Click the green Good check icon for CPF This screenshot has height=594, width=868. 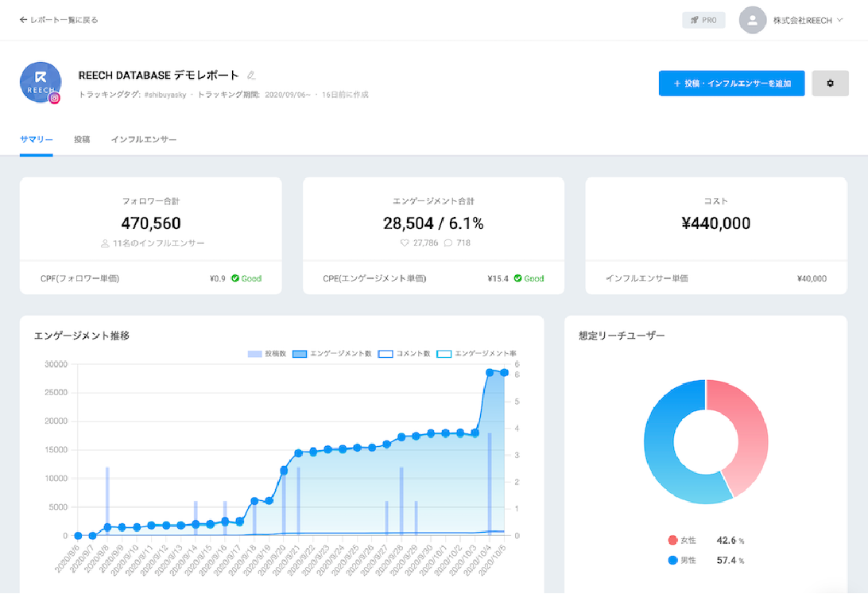(x=234, y=278)
